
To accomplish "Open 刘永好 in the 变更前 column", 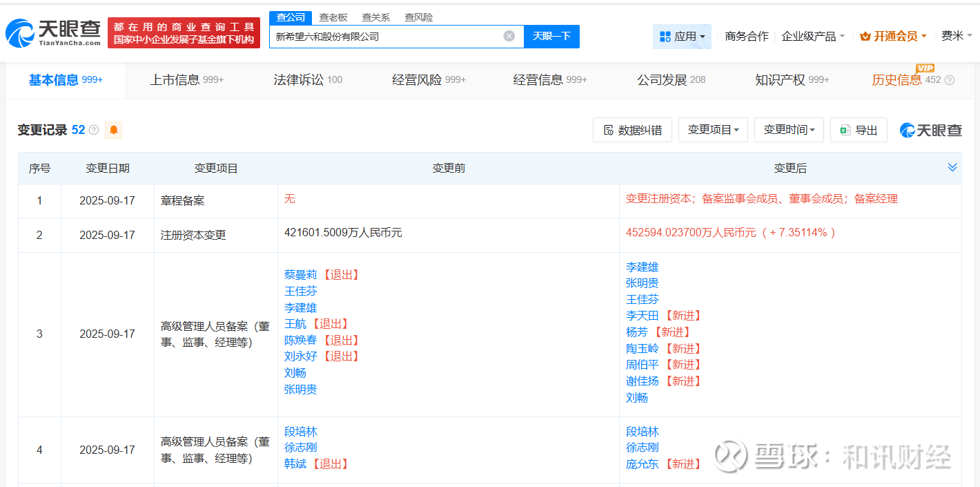I will pos(301,356).
